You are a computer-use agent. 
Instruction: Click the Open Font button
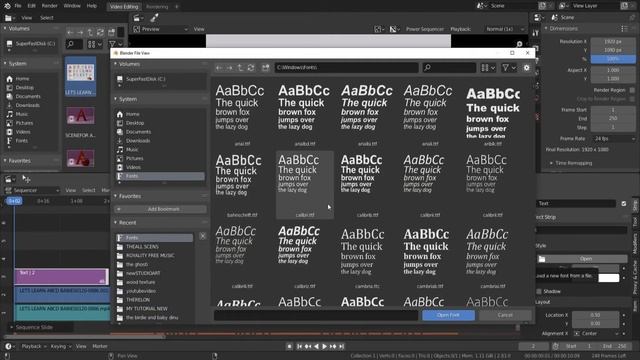click(x=448, y=315)
